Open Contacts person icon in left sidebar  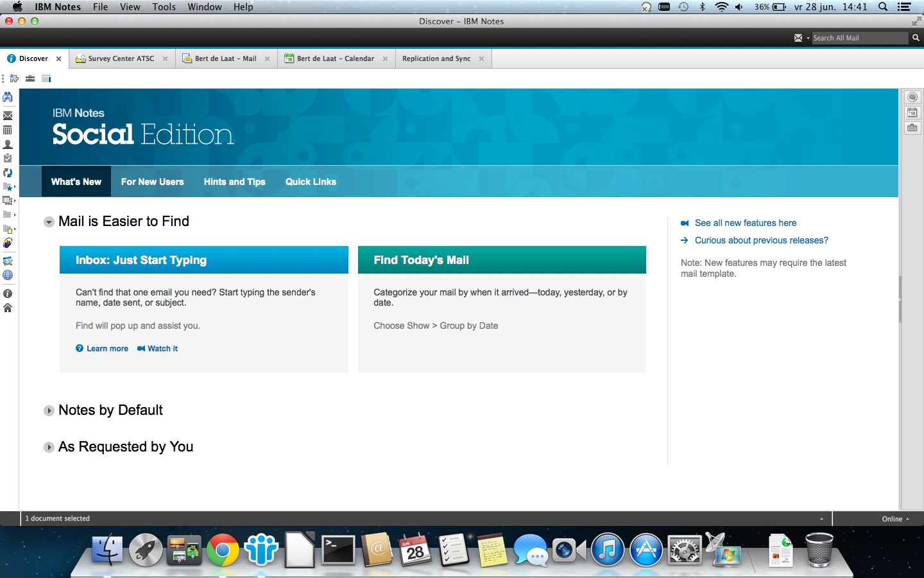8,144
